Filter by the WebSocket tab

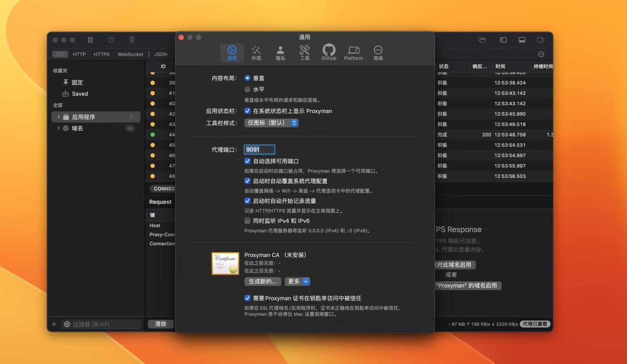130,54
